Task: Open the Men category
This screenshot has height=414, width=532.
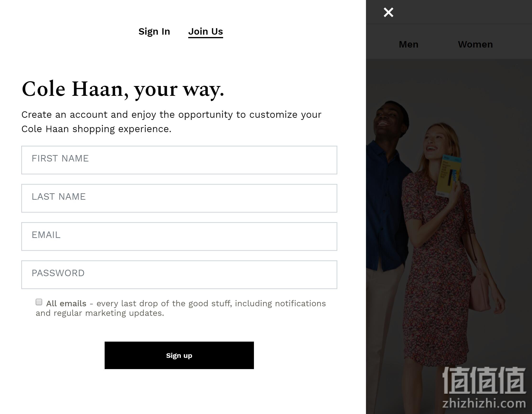Action: click(x=408, y=44)
